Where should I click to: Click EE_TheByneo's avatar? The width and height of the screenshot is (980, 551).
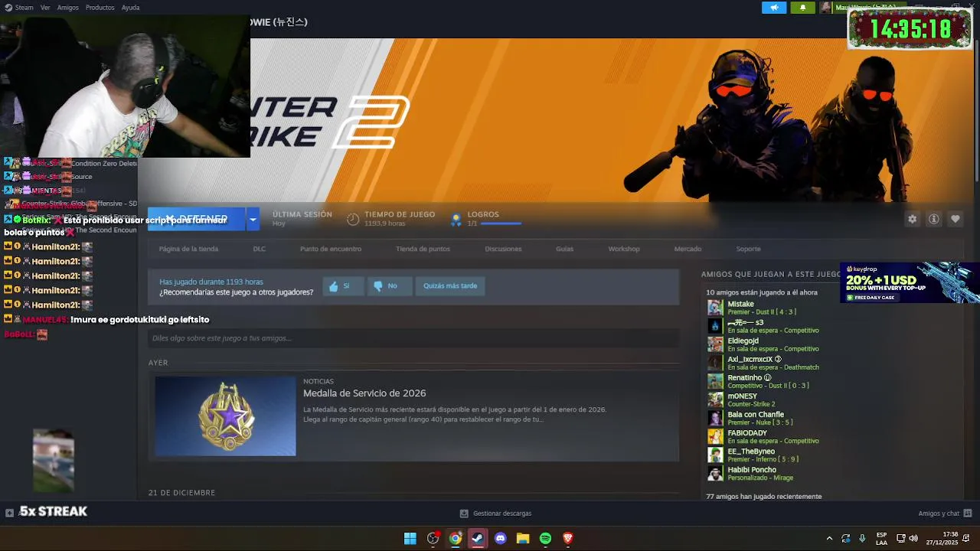(x=715, y=455)
